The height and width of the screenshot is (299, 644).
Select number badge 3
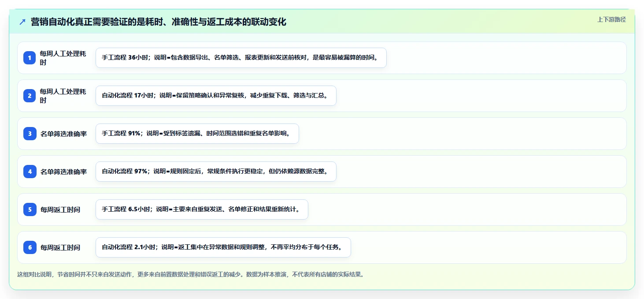(30, 134)
